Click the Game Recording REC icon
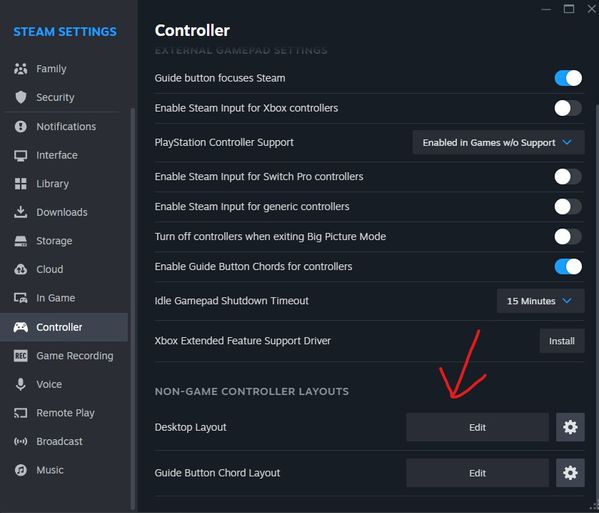 coord(21,356)
